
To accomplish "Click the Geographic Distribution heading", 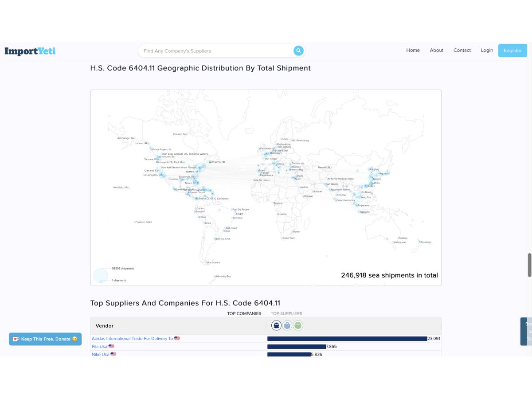I will pyautogui.click(x=200, y=68).
